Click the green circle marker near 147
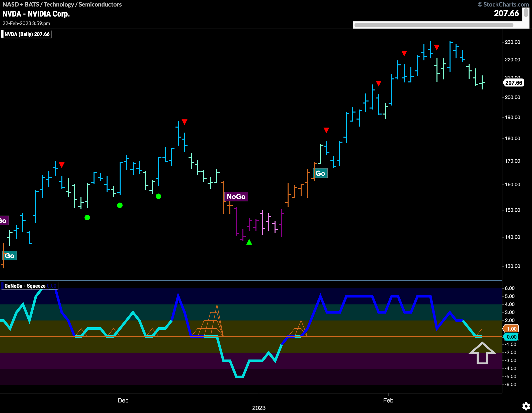The image size is (532, 413). point(87,218)
